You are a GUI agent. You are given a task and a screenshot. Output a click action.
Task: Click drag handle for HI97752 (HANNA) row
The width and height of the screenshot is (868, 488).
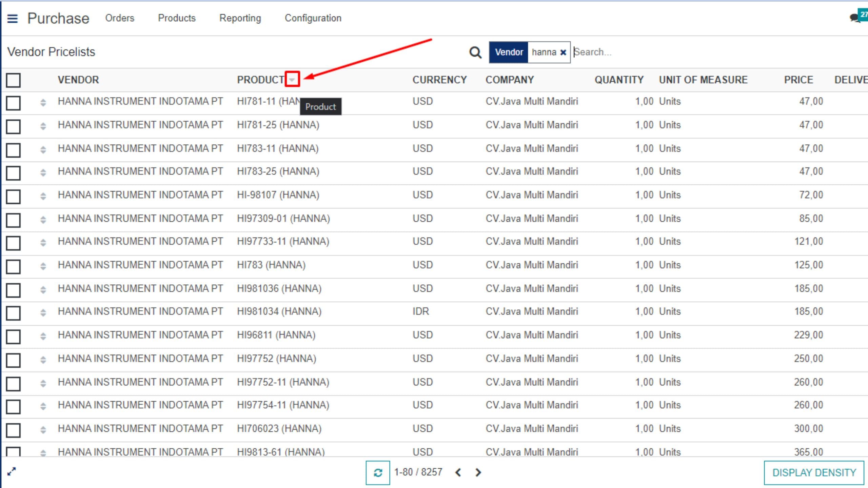pyautogui.click(x=43, y=360)
